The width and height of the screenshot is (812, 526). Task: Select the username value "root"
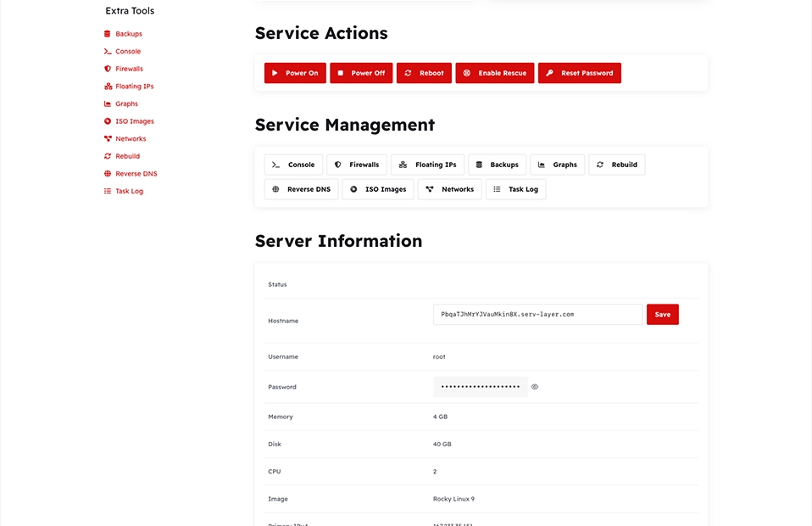(x=439, y=356)
